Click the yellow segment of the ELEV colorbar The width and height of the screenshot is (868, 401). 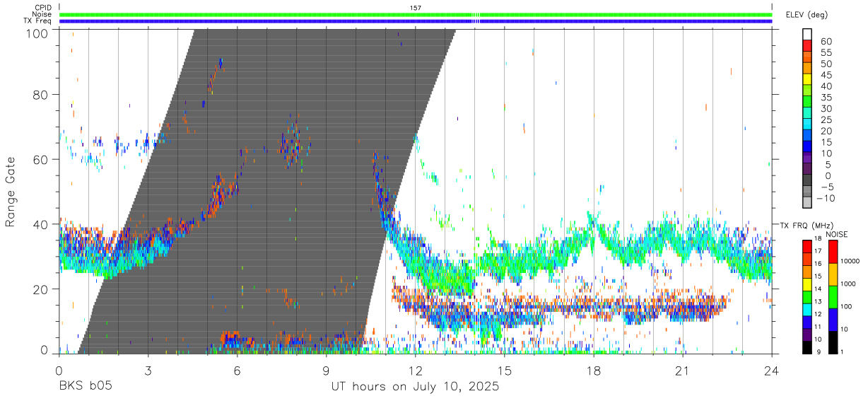807,81
